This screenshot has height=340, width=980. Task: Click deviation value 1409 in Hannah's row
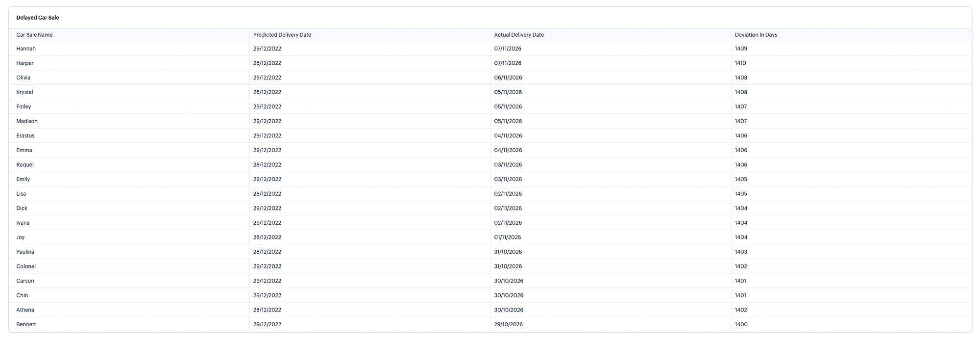[741, 49]
